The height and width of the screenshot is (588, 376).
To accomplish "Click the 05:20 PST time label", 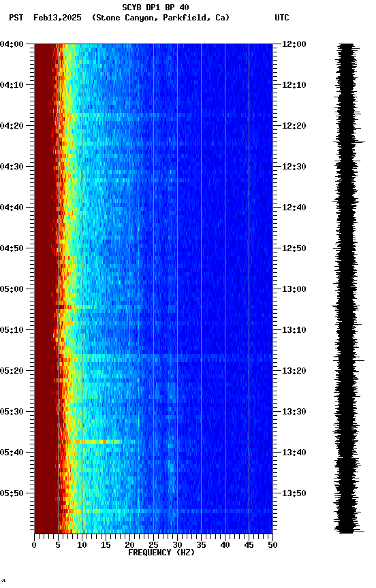I will 12,371.
